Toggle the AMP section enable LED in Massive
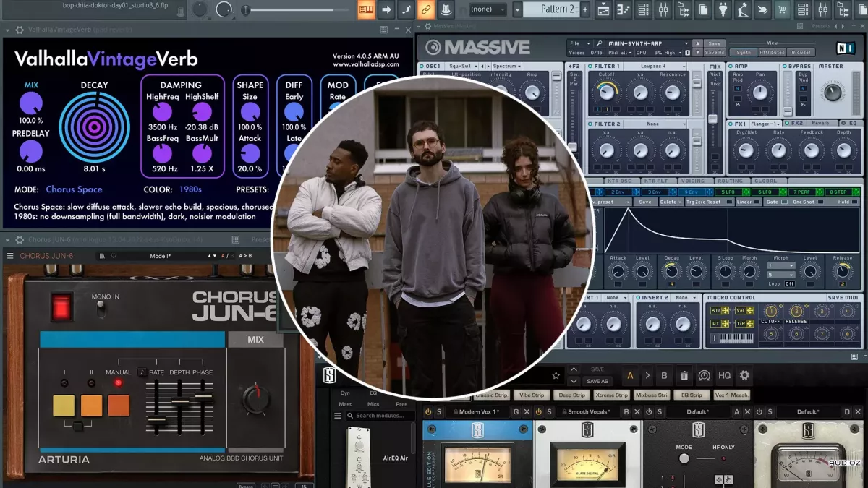 (x=731, y=67)
